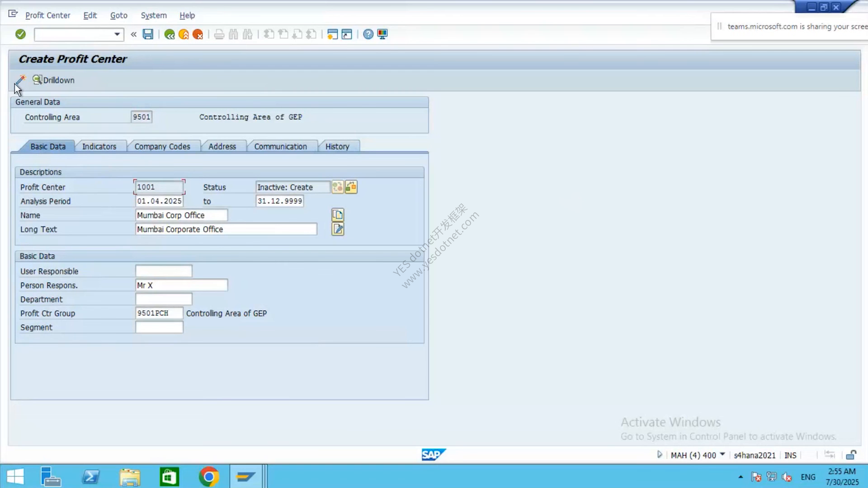Click the User Responsible input field
This screenshot has height=488, width=868.
pos(164,271)
